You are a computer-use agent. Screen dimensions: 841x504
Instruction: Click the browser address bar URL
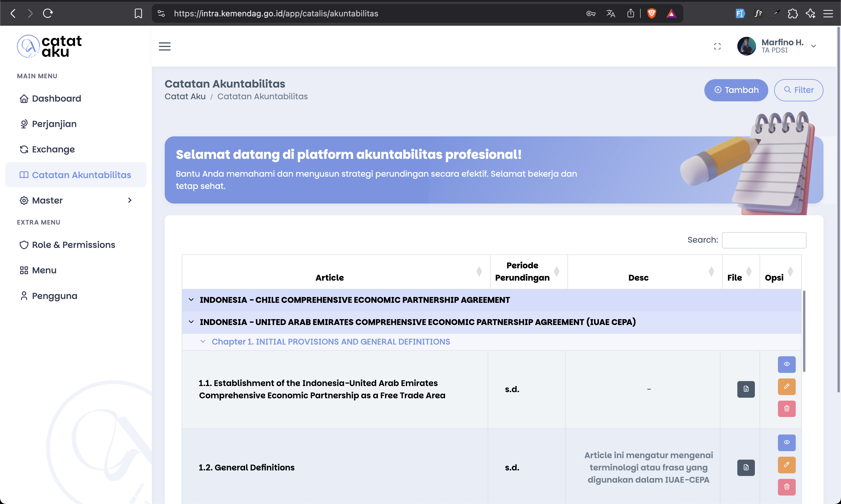pos(276,14)
